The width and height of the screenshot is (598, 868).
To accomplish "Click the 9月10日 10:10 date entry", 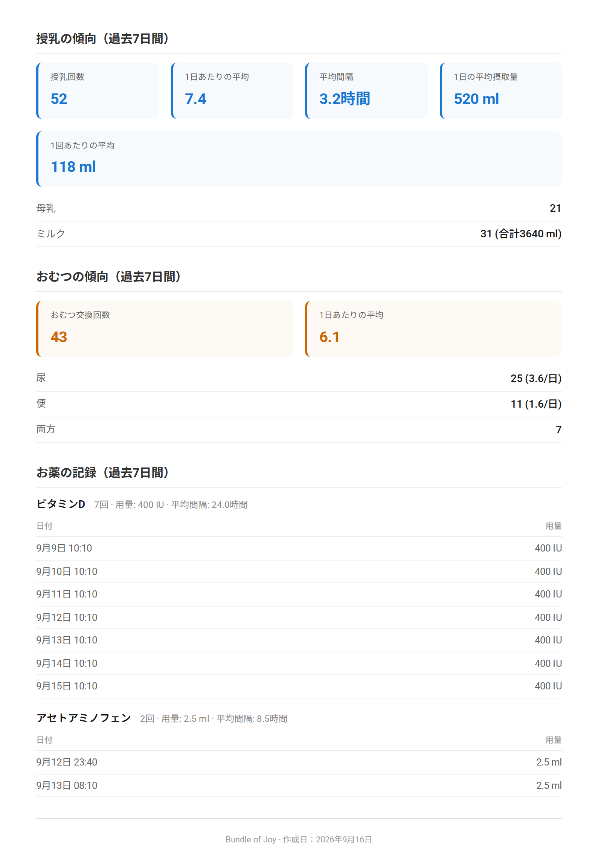I will coord(67,572).
